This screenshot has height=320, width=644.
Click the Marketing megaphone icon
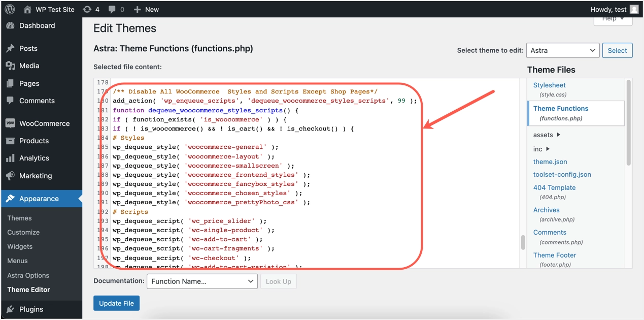(x=10, y=176)
